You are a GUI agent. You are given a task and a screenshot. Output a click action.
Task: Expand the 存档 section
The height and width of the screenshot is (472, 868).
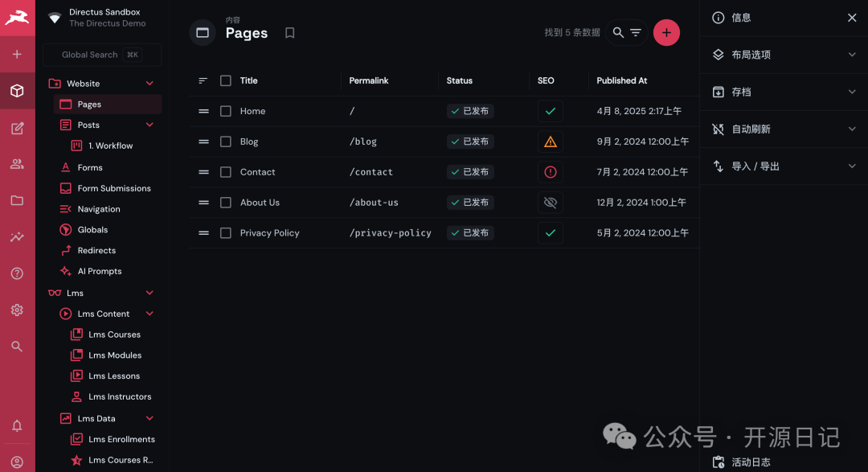click(784, 92)
